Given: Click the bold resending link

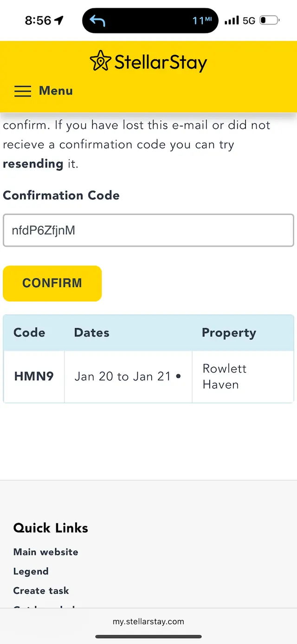Looking at the screenshot, I should pos(33,164).
